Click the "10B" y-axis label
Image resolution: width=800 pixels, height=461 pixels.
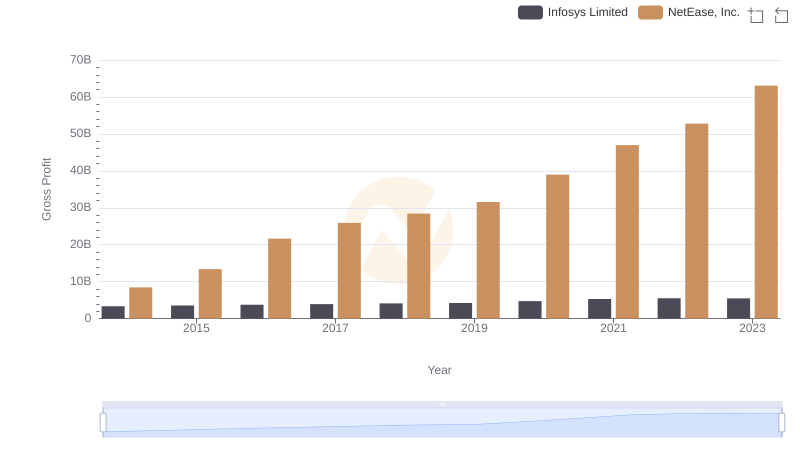[x=81, y=281]
